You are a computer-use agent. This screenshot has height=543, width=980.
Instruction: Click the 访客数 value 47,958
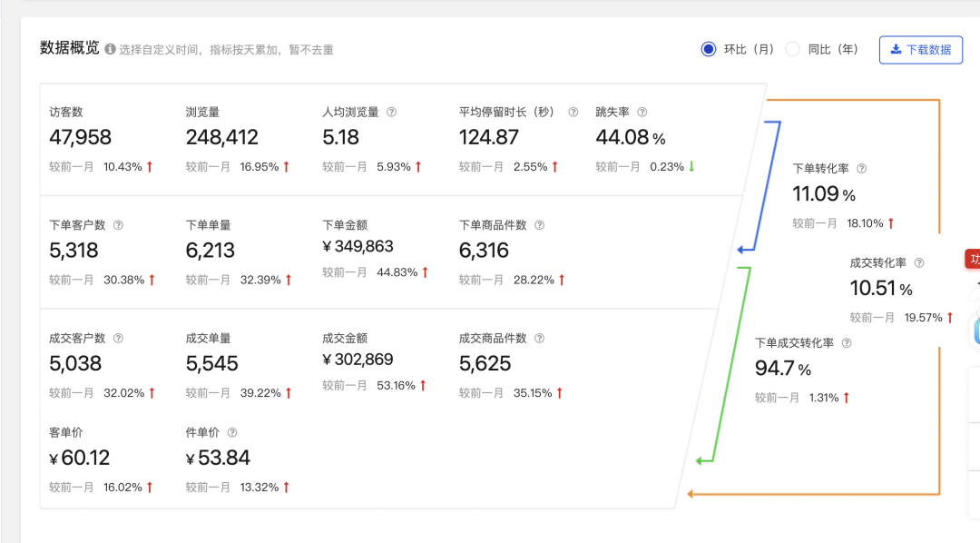tap(81, 137)
